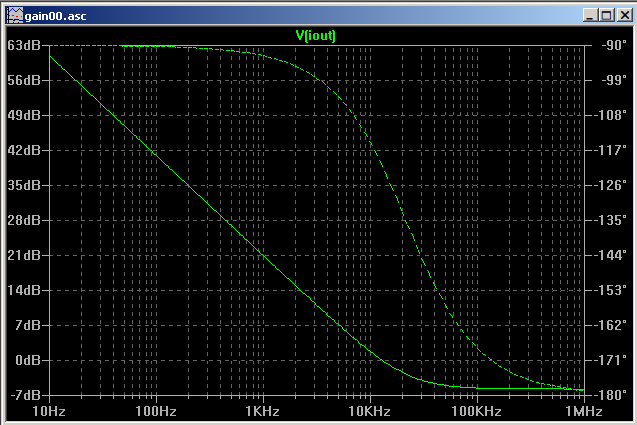
Task: Close the gain00.asc plot window
Action: coord(624,15)
